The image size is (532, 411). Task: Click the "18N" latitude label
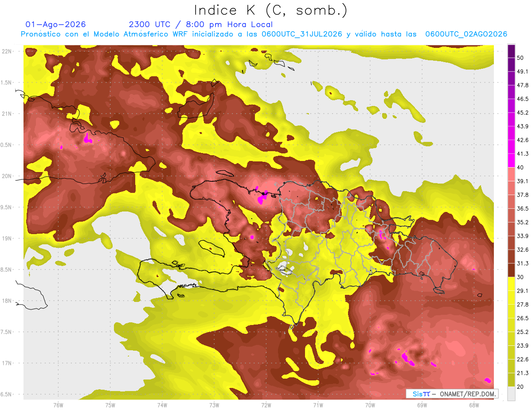pyautogui.click(x=7, y=301)
